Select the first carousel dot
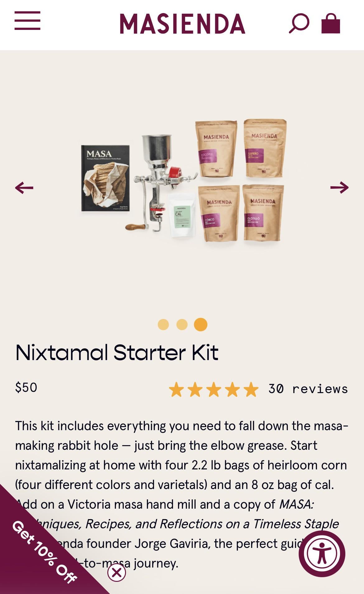The width and height of the screenshot is (364, 594). (163, 324)
